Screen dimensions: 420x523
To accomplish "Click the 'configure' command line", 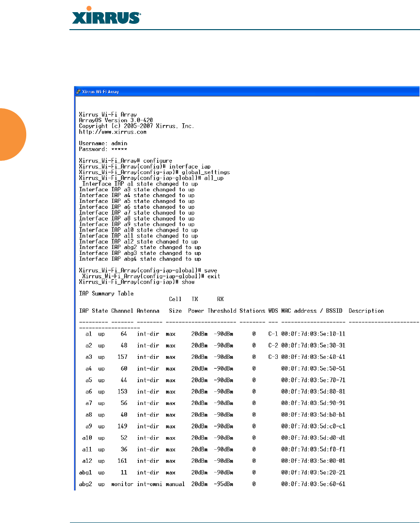I will pyautogui.click(x=125, y=161).
